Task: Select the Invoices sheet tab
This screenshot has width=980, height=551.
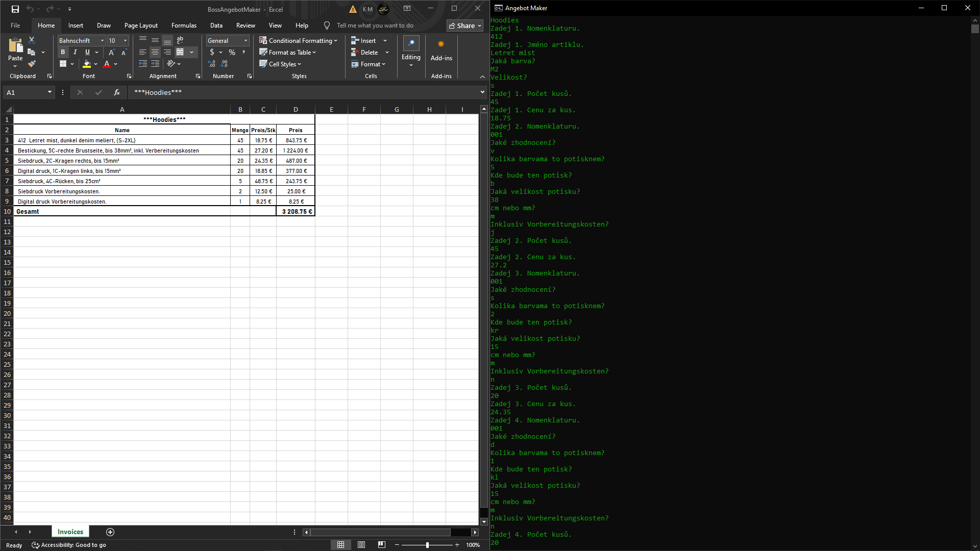Action: [x=70, y=532]
